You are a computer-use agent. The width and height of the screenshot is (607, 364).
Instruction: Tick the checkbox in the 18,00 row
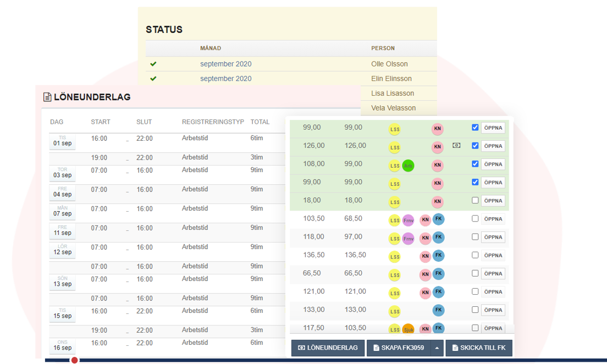[x=475, y=200]
